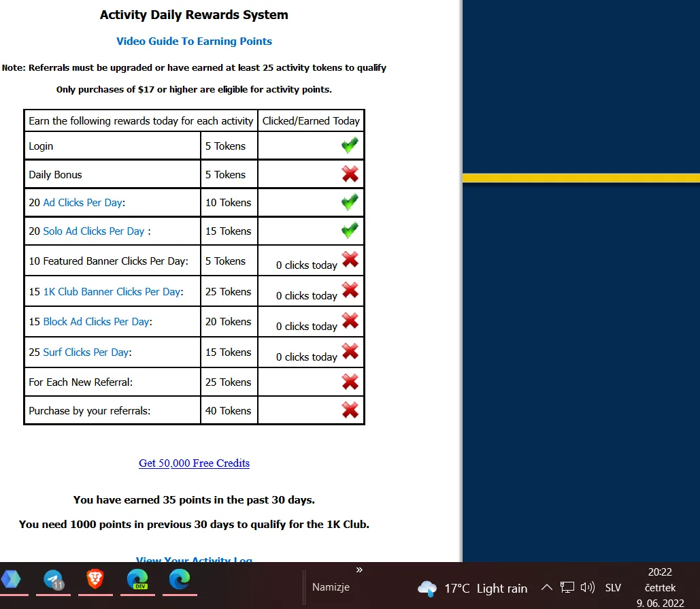Screen dimensions: 700x609
Task: Click the green checkmark for 20 Ad Clicks
Action: [350, 202]
